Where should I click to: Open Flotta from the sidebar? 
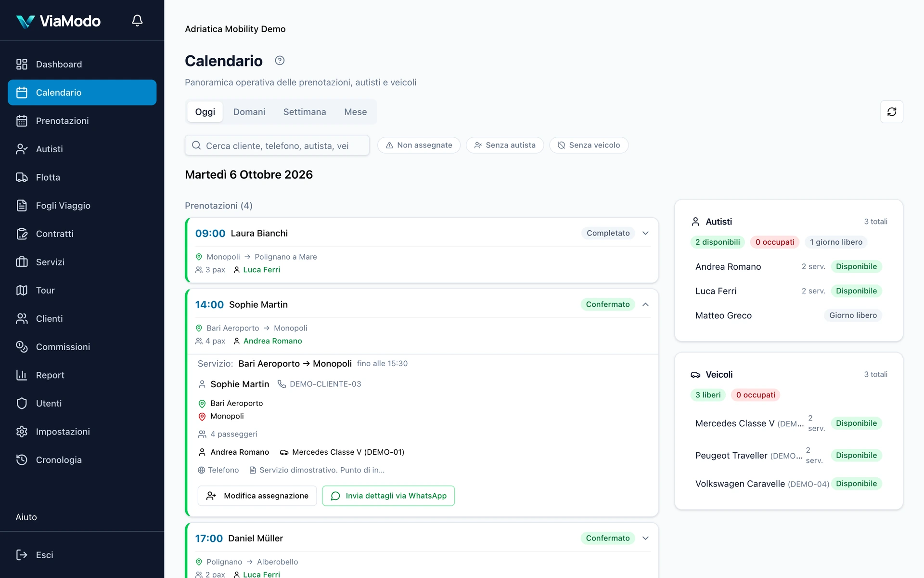82,177
